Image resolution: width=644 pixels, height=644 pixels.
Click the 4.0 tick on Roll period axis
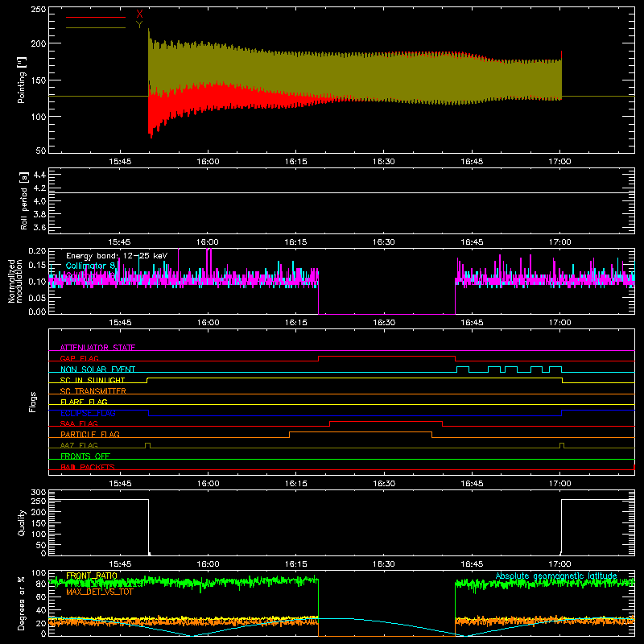tap(39, 201)
